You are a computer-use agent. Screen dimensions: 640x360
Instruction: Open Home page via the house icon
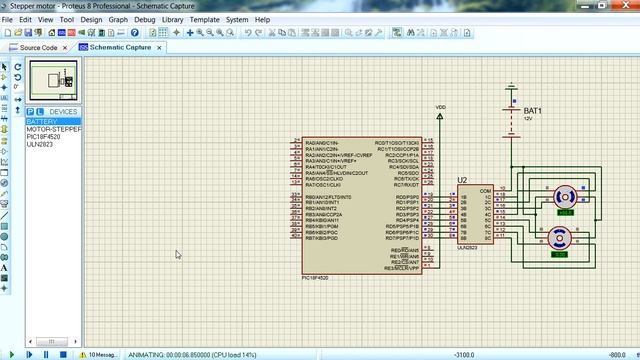pos(51,33)
